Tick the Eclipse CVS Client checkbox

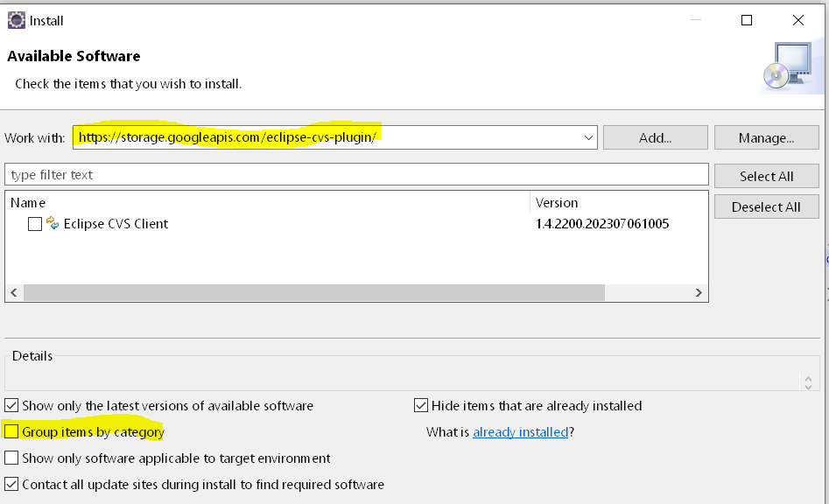click(35, 224)
